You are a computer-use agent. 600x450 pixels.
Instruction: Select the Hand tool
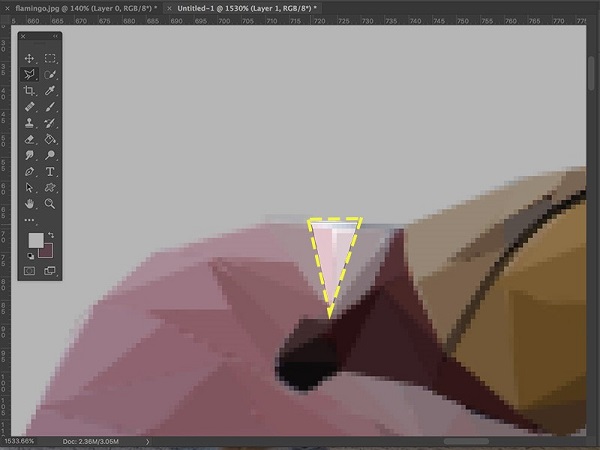(x=29, y=204)
